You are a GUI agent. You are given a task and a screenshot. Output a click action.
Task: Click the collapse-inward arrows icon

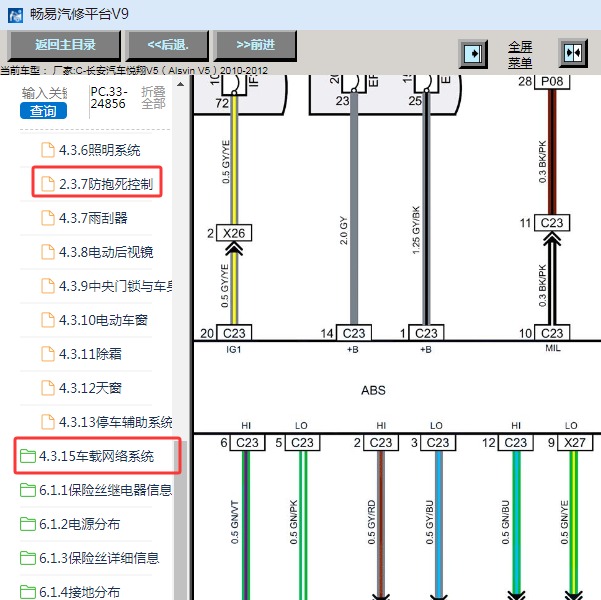[573, 53]
